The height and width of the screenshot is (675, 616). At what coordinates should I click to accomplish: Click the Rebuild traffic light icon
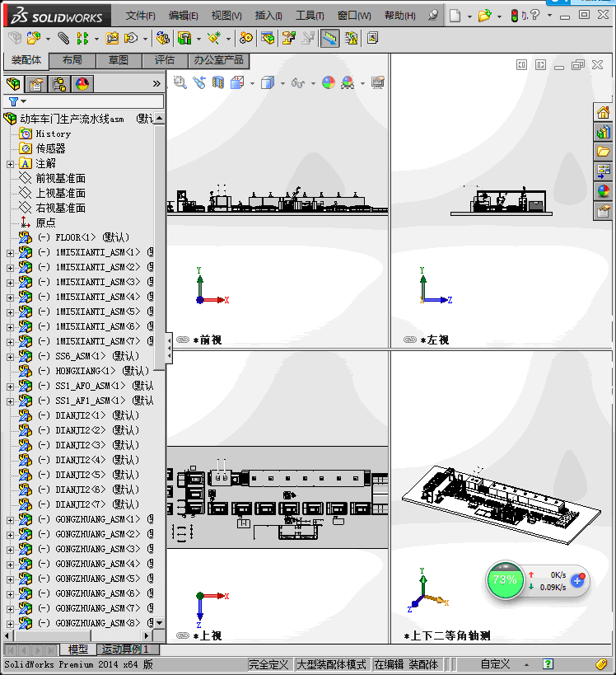(x=515, y=16)
